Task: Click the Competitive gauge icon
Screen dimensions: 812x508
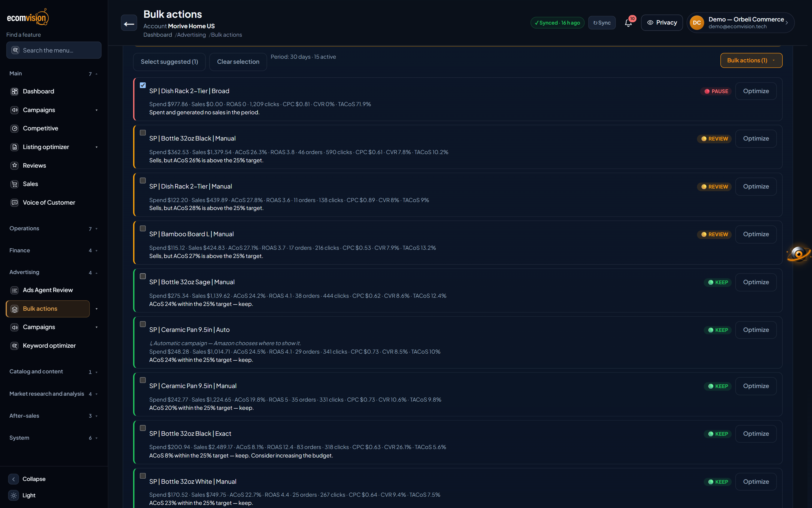Action: (x=14, y=128)
